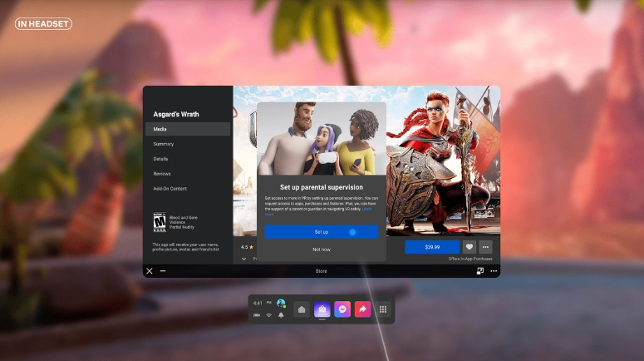Close the Store window with X
644x361 pixels.
pyautogui.click(x=150, y=271)
